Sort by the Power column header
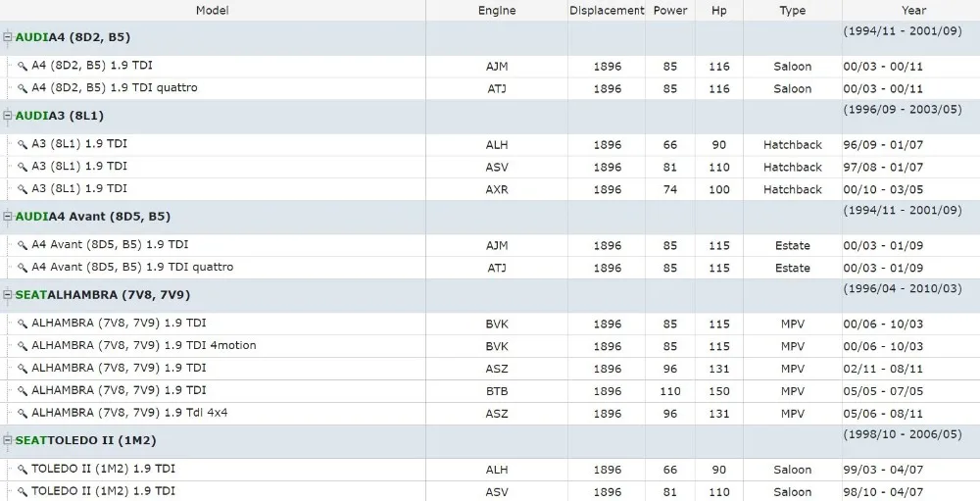The width and height of the screenshot is (980, 501). click(670, 11)
